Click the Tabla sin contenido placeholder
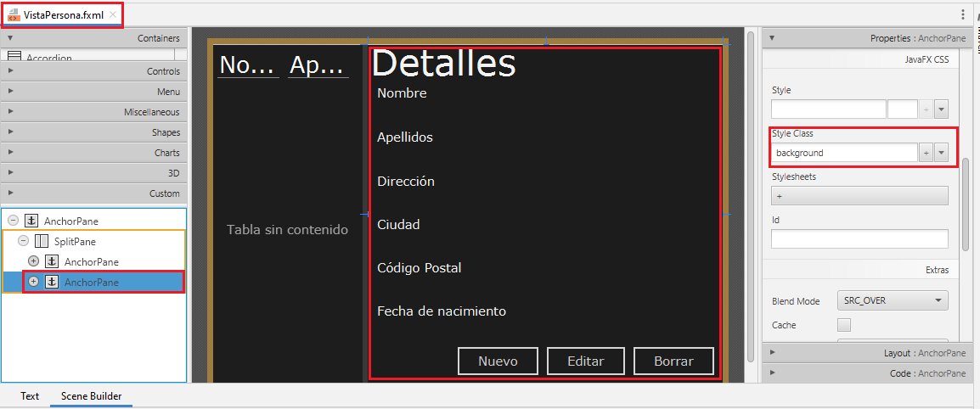 [287, 230]
